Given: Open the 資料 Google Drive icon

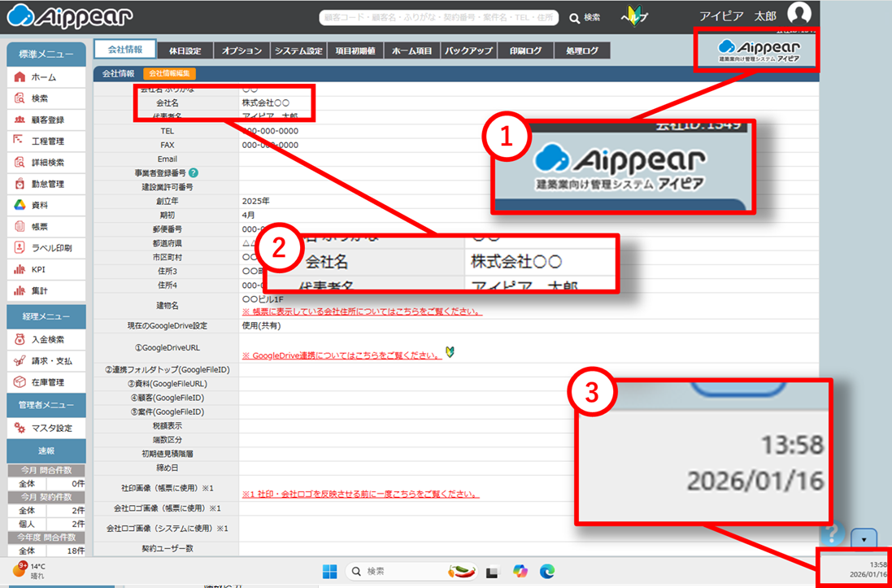Looking at the screenshot, I should 20,205.
